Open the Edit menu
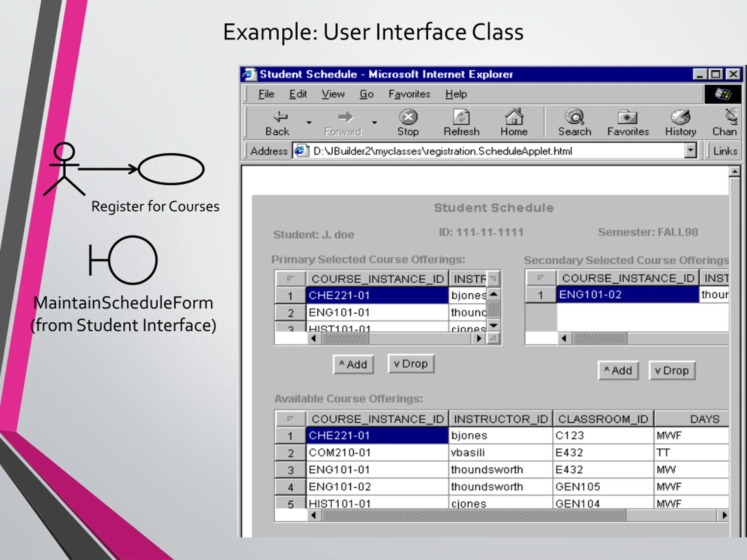 click(x=298, y=94)
